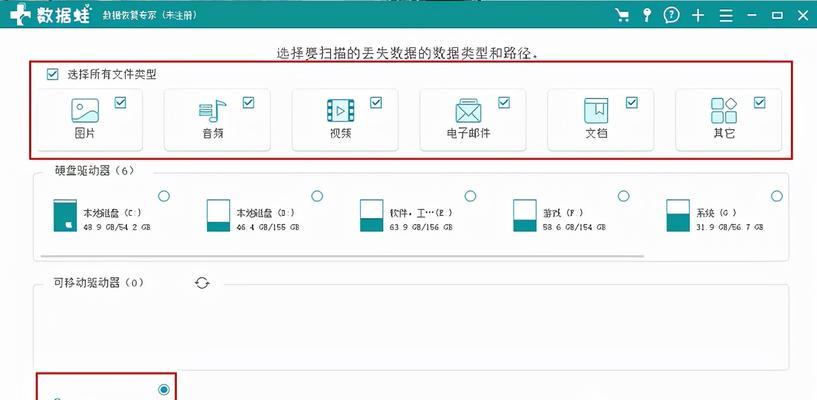Uncheck the 文档 file type checkbox
This screenshot has width=817, height=400.
pos(632,103)
